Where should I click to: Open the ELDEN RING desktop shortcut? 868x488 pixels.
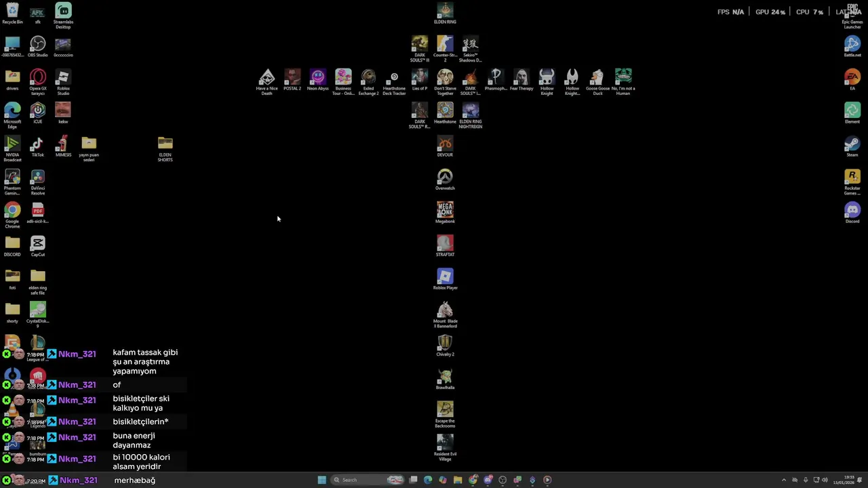point(445,13)
